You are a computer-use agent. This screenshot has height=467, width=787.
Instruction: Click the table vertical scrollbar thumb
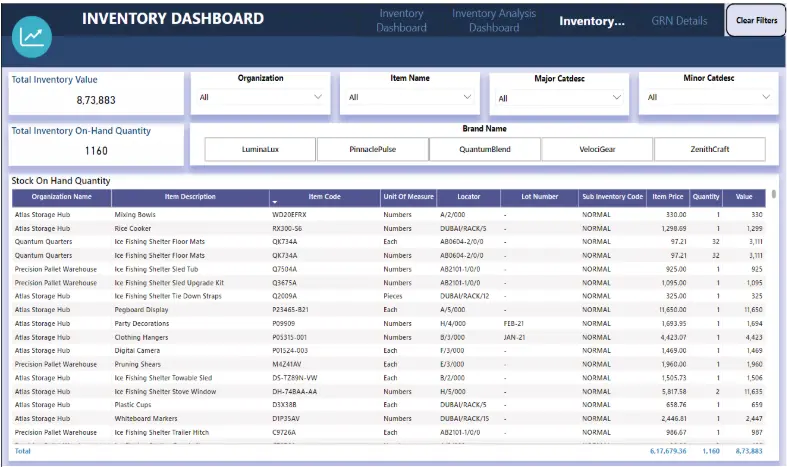(773, 194)
